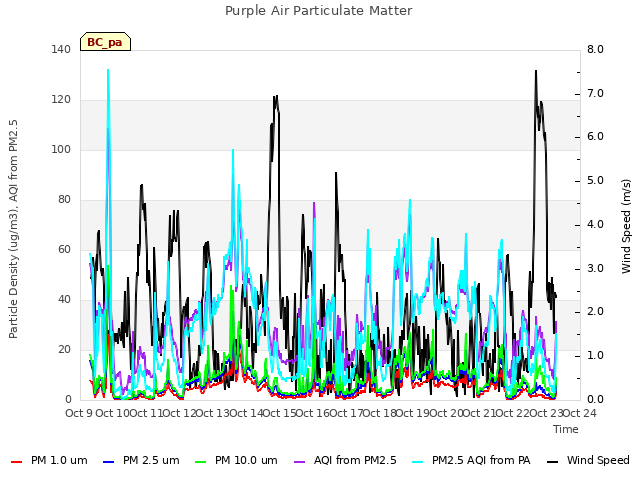Click the Wind Speed (m/s) right axis title
Image resolution: width=640 pixels, height=480 pixels.
click(x=626, y=226)
